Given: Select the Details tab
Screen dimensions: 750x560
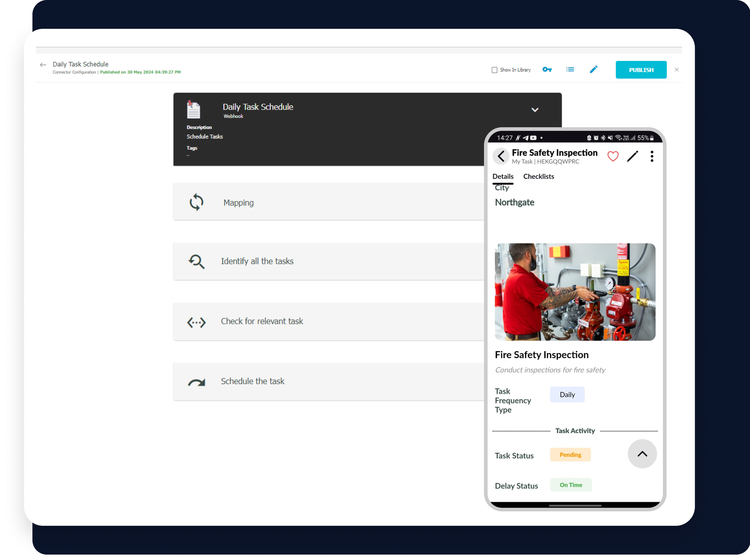Looking at the screenshot, I should 503,176.
